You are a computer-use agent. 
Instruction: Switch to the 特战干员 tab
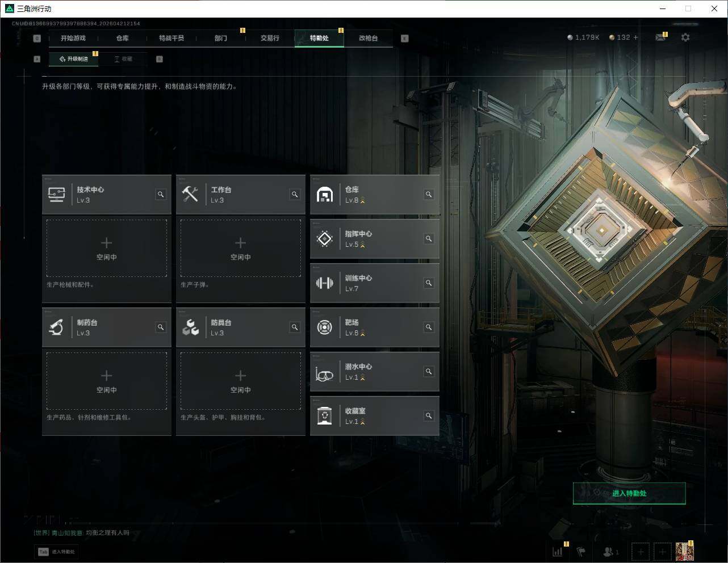pyautogui.click(x=171, y=38)
